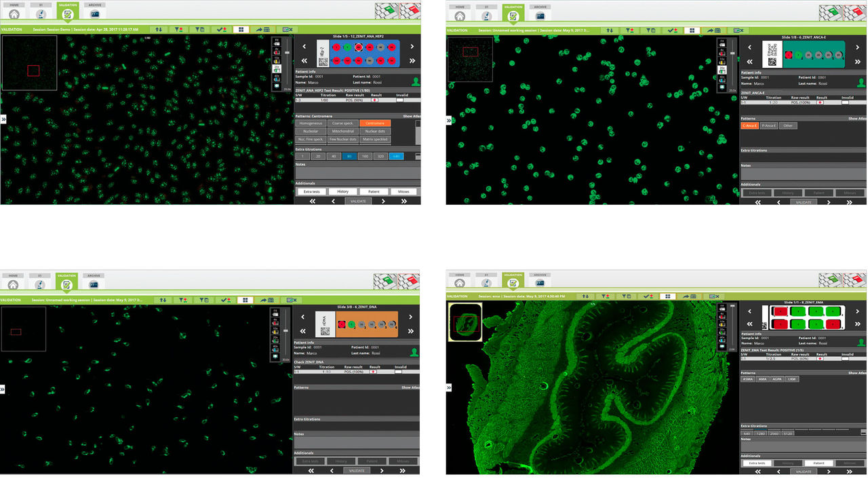
Task: Click the grid view icon in the top-right ANCA-E panel
Action: coord(692,31)
